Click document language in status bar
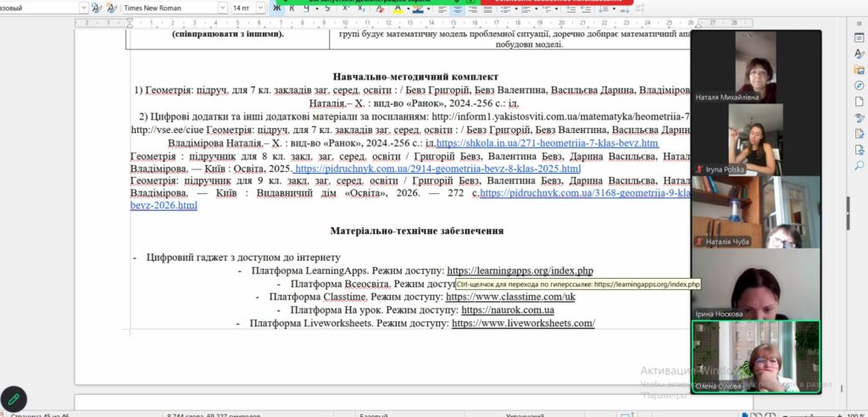 click(x=526, y=414)
